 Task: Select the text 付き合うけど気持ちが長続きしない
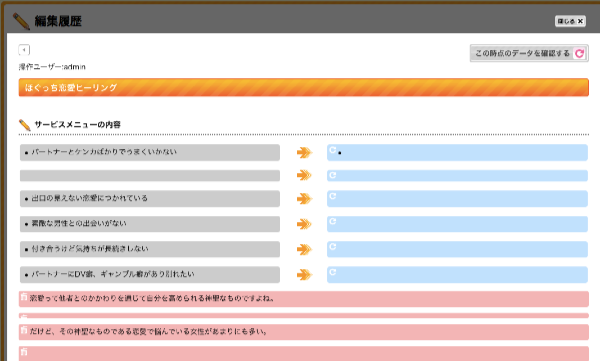90,249
